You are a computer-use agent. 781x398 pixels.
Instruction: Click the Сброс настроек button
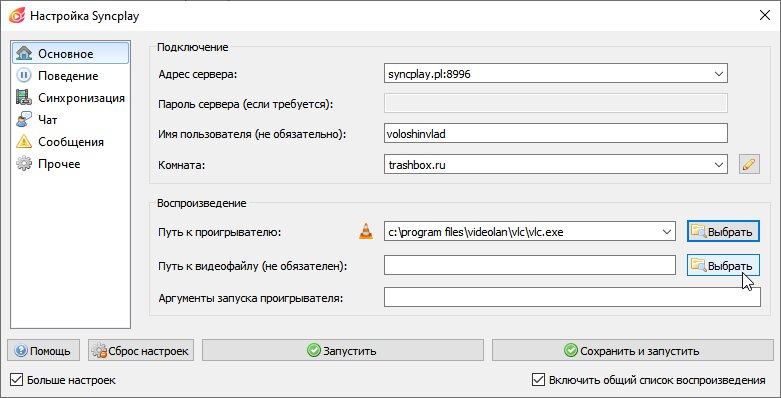pyautogui.click(x=140, y=351)
